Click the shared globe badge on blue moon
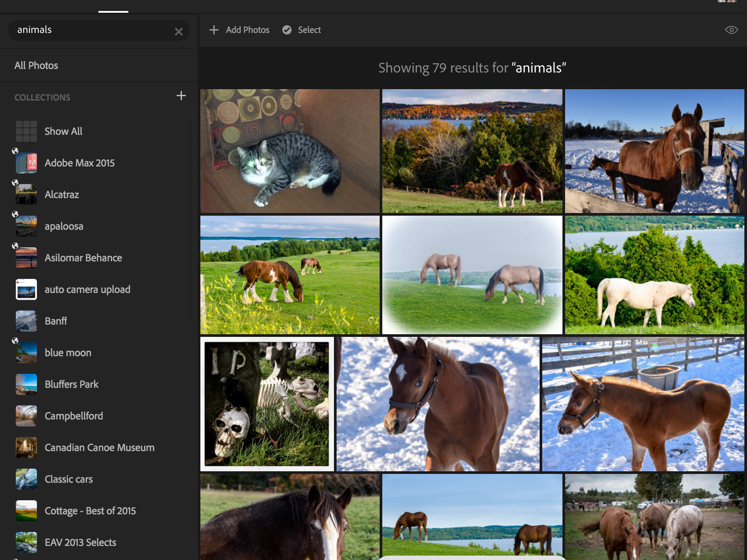 15,340
